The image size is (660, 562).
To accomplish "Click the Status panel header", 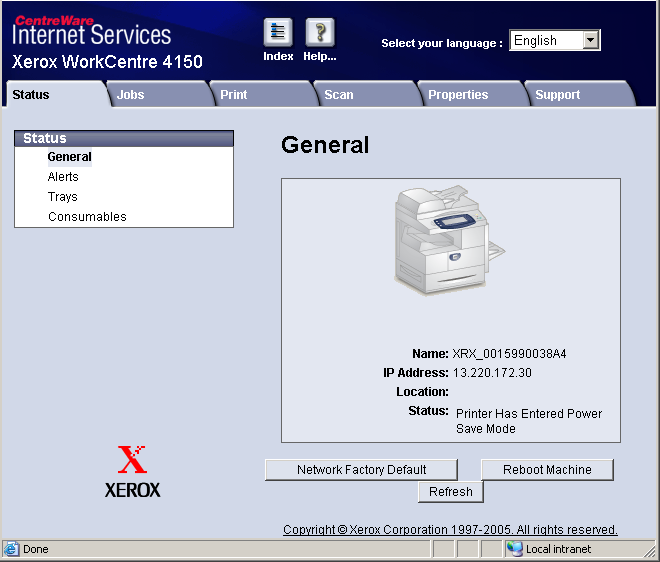I will point(124,138).
